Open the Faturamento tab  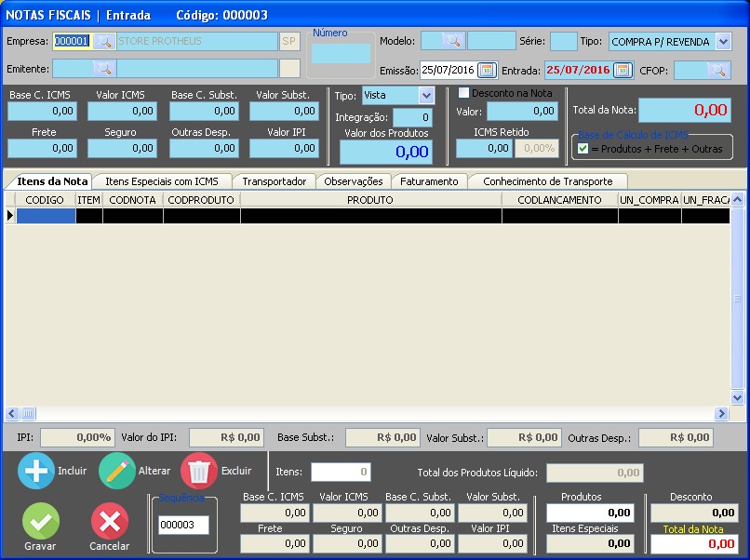(x=429, y=181)
